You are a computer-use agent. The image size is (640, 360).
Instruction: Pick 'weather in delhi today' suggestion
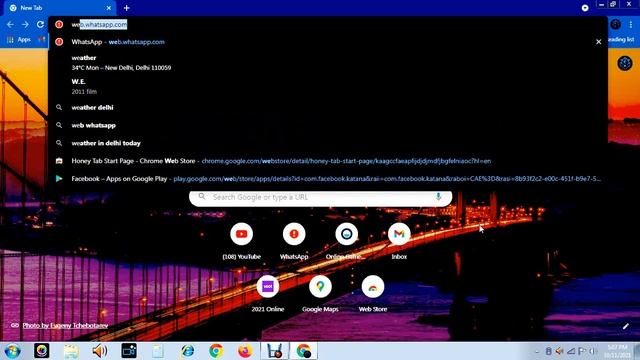coord(327,143)
